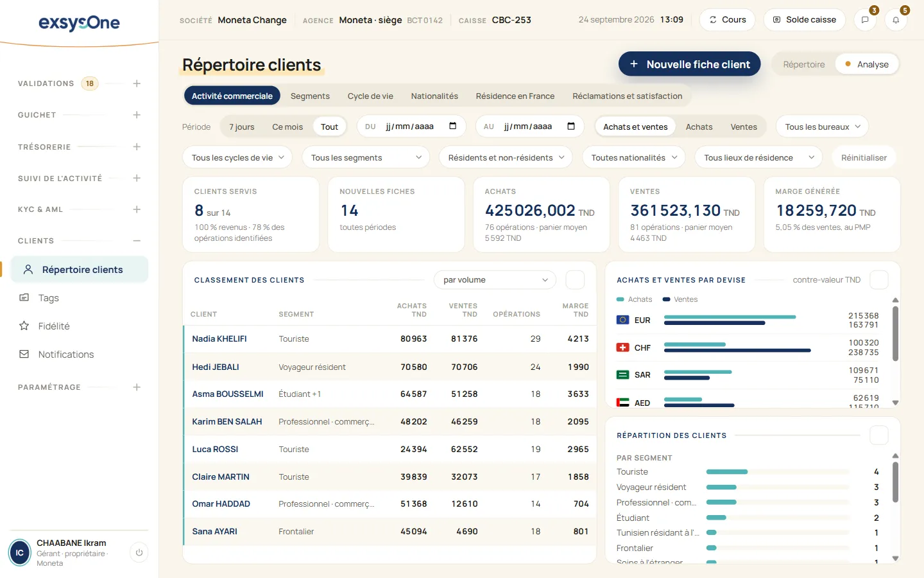Viewport: 924px width, 578px height.
Task: Click the plus icon next to Guichet
Action: (137, 115)
